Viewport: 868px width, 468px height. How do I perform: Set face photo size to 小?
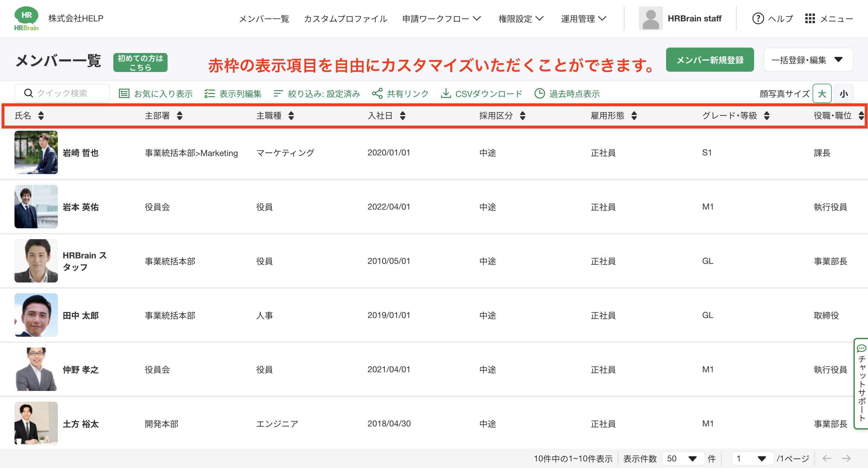pos(844,94)
